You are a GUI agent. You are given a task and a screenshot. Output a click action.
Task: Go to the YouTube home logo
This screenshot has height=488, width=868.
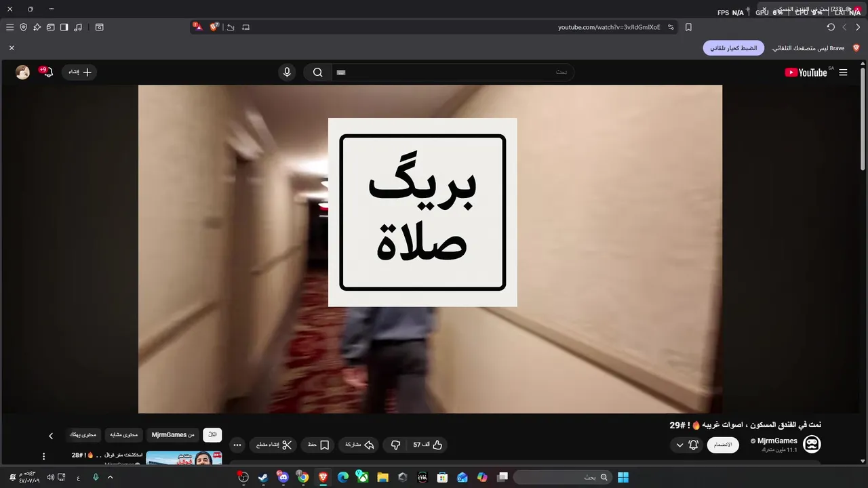pos(806,73)
